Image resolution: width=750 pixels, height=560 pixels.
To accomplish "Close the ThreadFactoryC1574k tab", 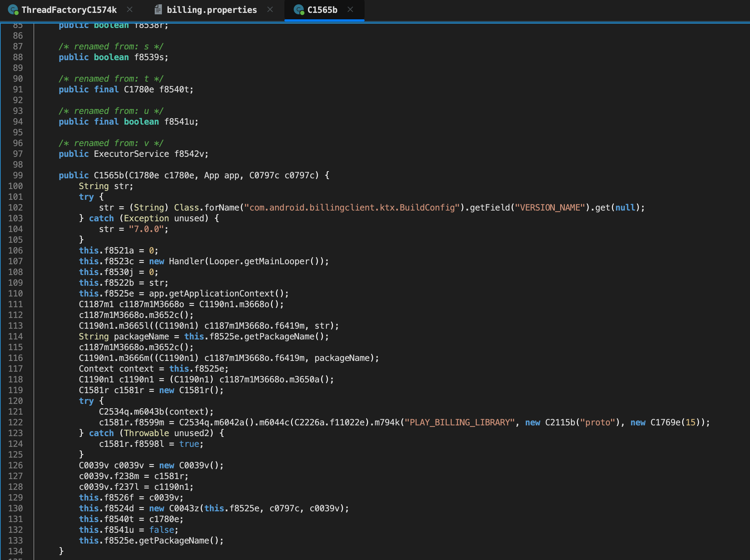I will click(130, 10).
